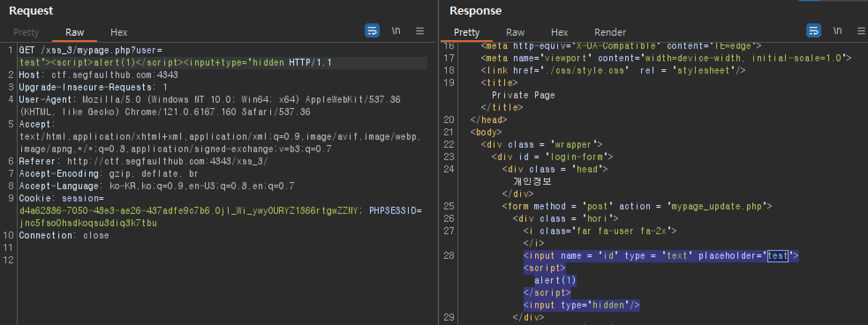Switch Request view to Pretty tab
Screen dimensions: 868x325
click(26, 32)
